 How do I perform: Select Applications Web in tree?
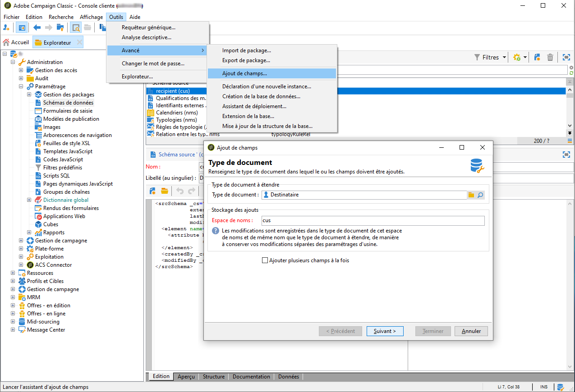pos(64,216)
